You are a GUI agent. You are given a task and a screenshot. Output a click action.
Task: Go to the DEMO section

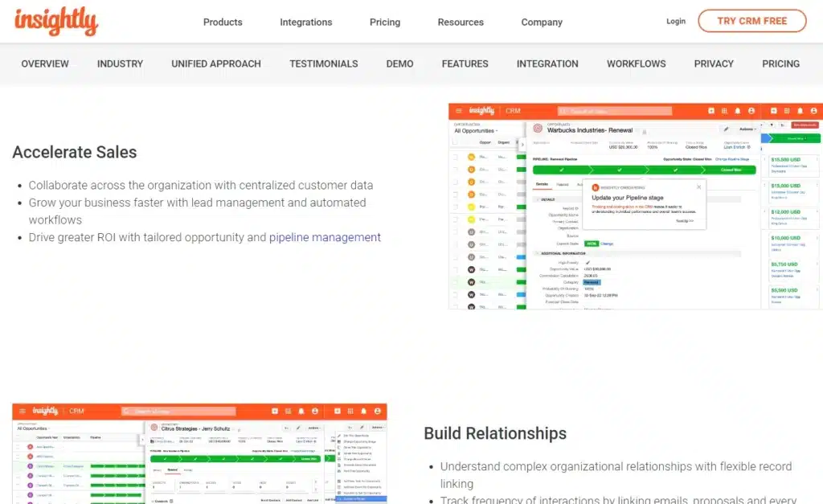coord(400,64)
